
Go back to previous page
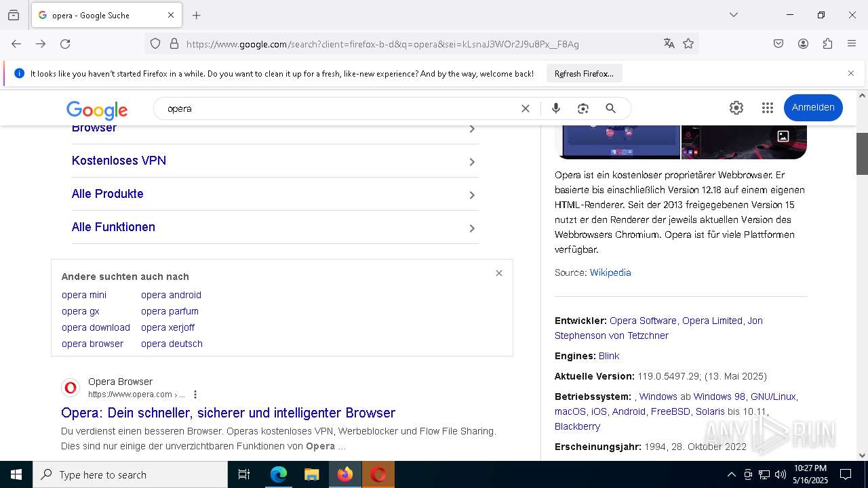16,43
